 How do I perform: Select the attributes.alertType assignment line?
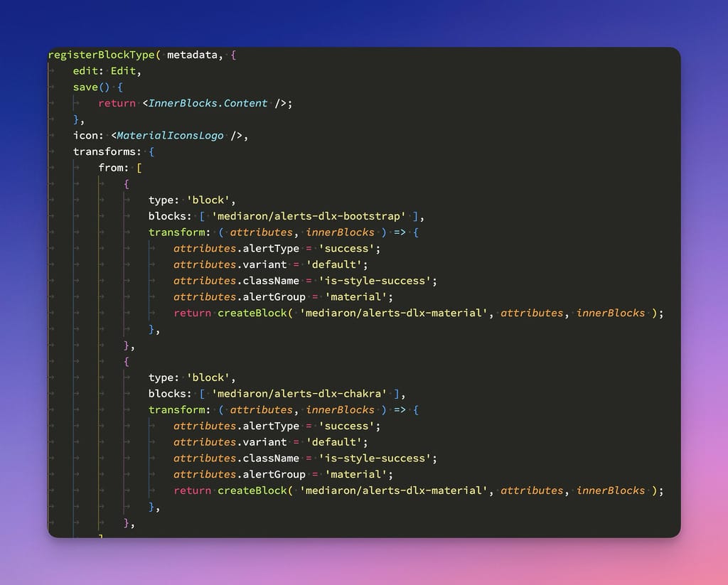[x=235, y=248]
